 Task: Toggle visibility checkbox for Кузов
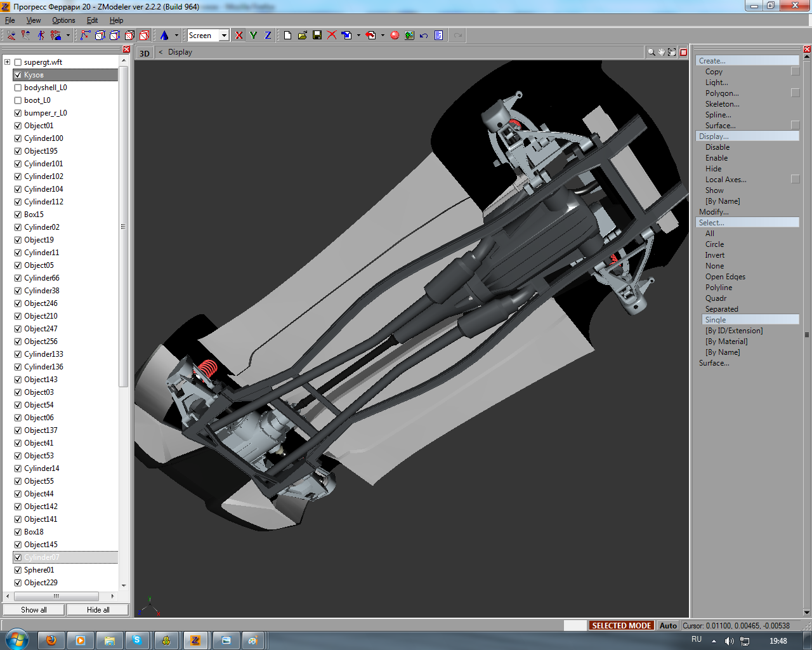pos(18,75)
